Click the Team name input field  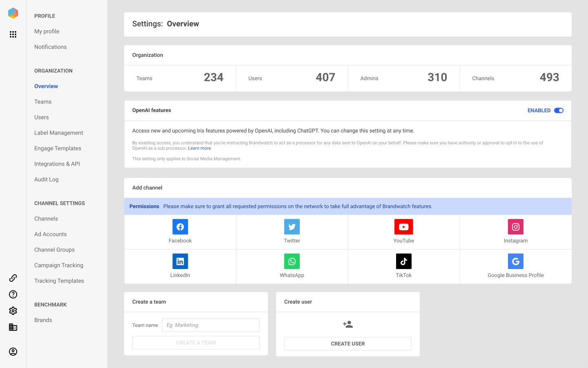pyautogui.click(x=211, y=325)
